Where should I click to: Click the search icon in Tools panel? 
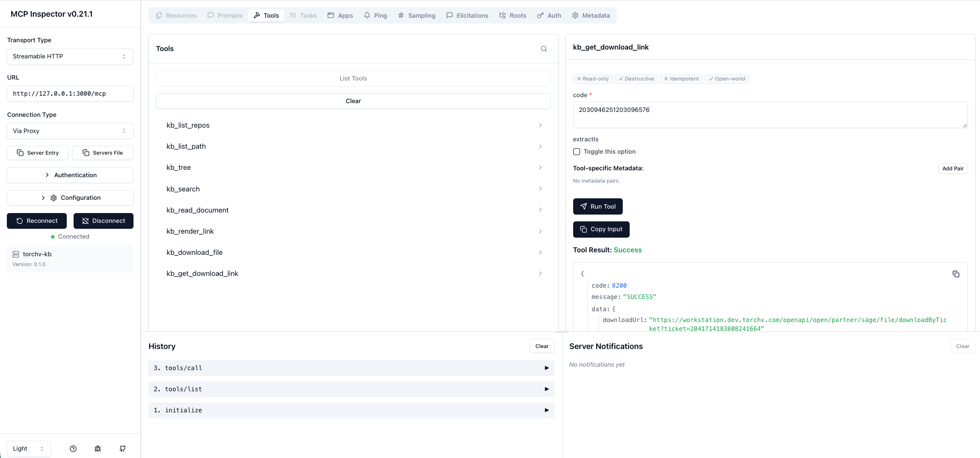coord(544,49)
